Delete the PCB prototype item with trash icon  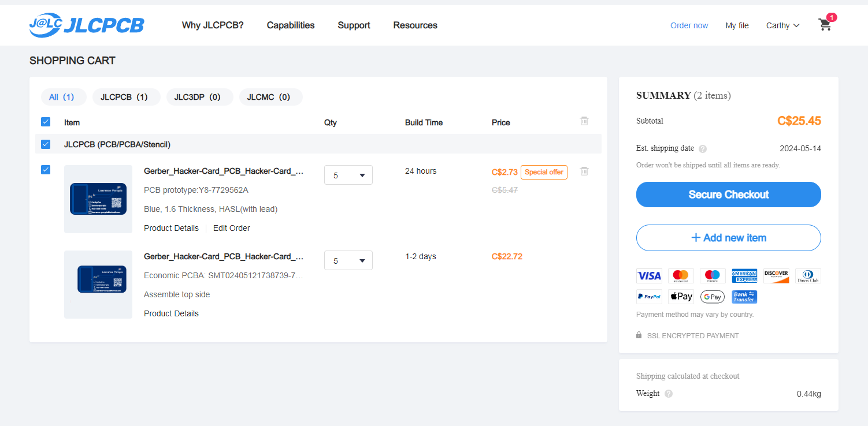[584, 171]
